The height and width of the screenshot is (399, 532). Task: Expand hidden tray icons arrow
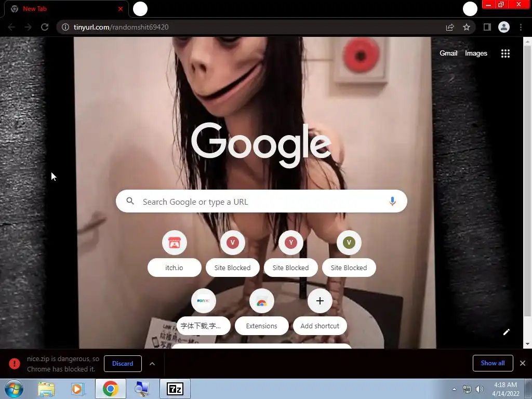(454, 389)
